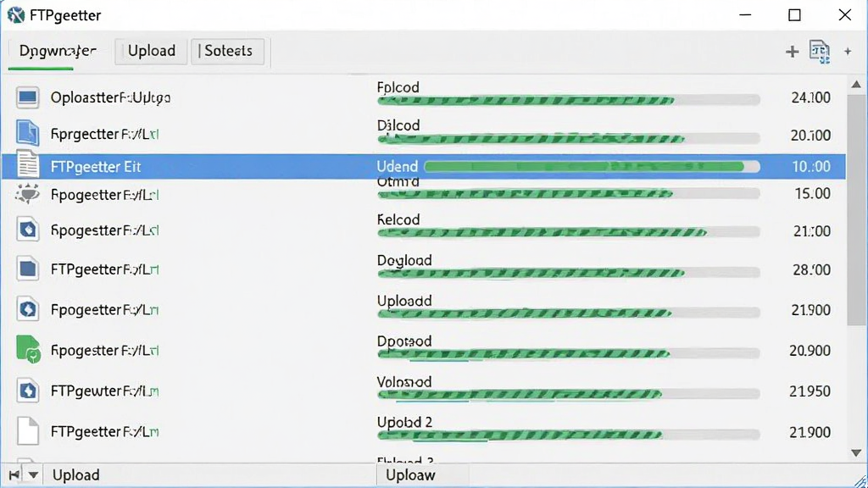Switch to the Upload tab
The image size is (868, 488).
(x=151, y=51)
